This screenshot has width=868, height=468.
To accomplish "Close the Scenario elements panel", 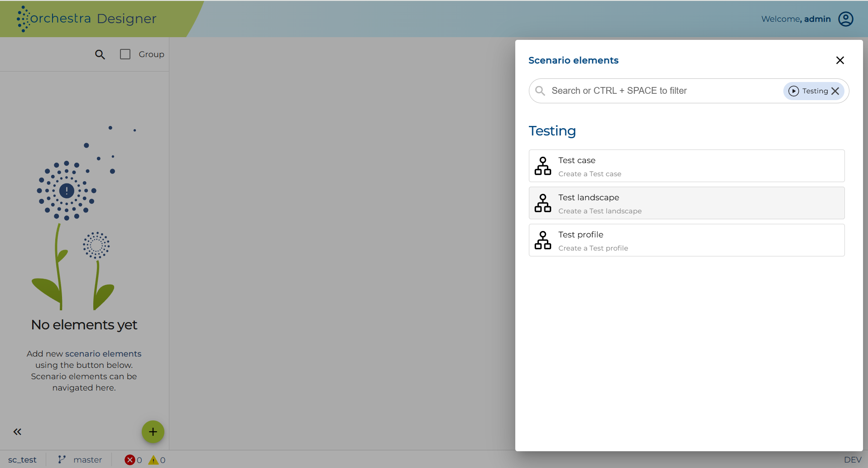I will [840, 60].
